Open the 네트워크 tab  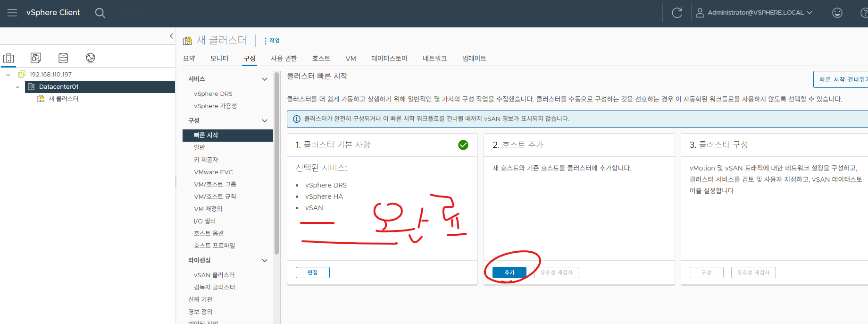pos(434,59)
